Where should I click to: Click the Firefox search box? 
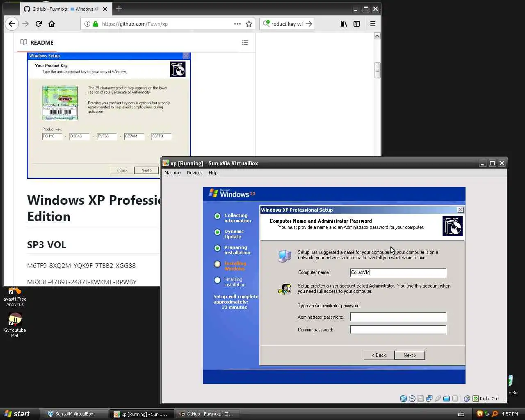click(287, 24)
